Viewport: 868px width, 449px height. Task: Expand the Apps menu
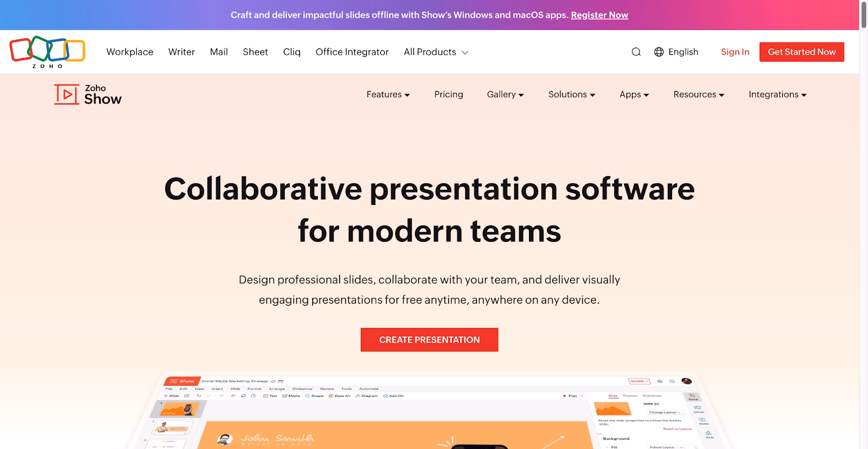click(x=634, y=94)
